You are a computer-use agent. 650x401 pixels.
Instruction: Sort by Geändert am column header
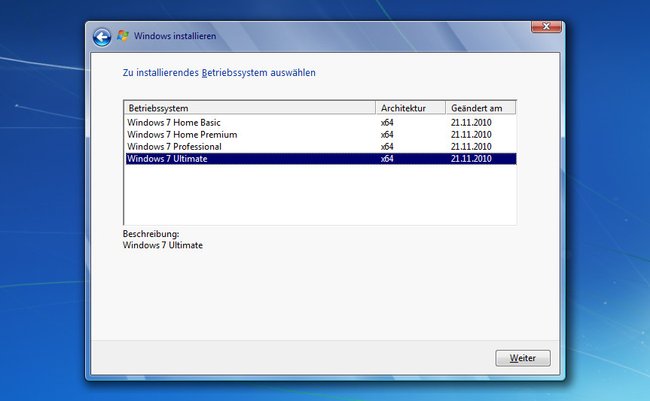481,108
